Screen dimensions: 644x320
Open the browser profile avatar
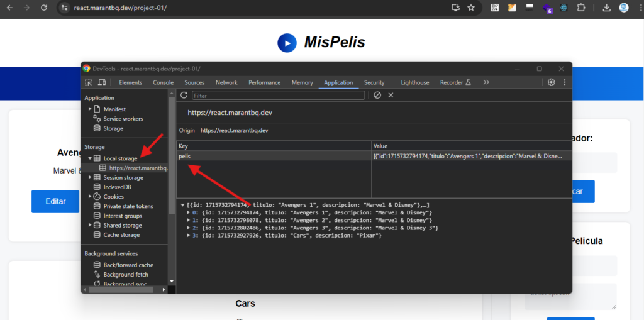click(x=624, y=8)
